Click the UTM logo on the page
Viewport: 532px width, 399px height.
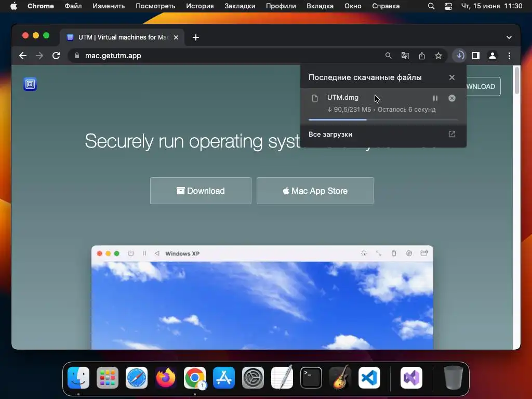tap(30, 84)
